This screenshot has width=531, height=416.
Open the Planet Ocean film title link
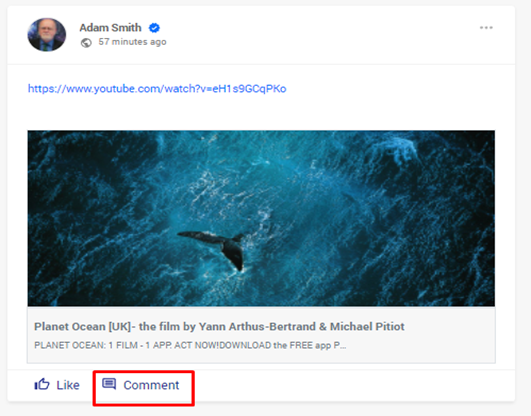(x=219, y=326)
